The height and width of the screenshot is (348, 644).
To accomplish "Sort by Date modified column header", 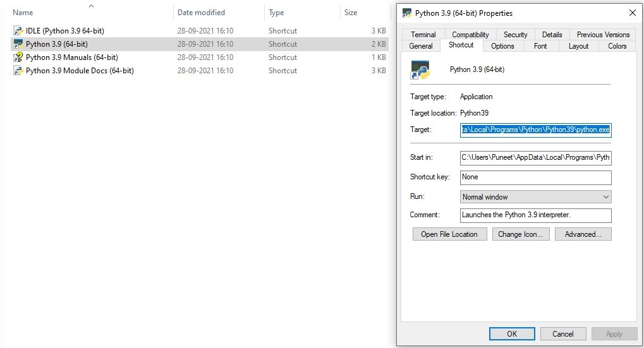I will [201, 13].
